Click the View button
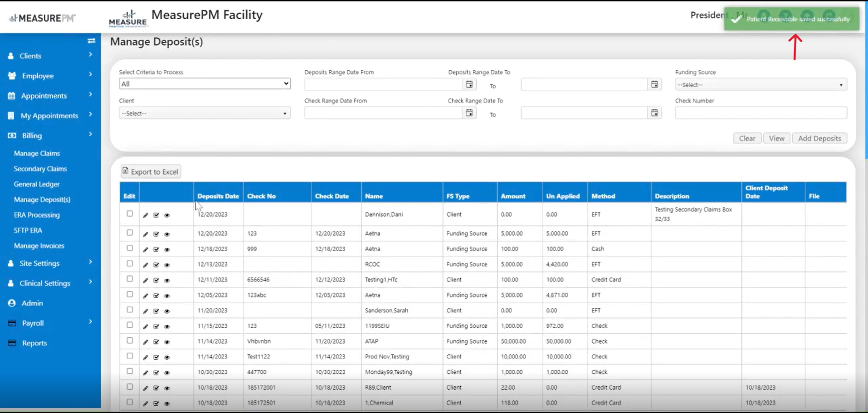This screenshot has height=413, width=868. pyautogui.click(x=776, y=138)
